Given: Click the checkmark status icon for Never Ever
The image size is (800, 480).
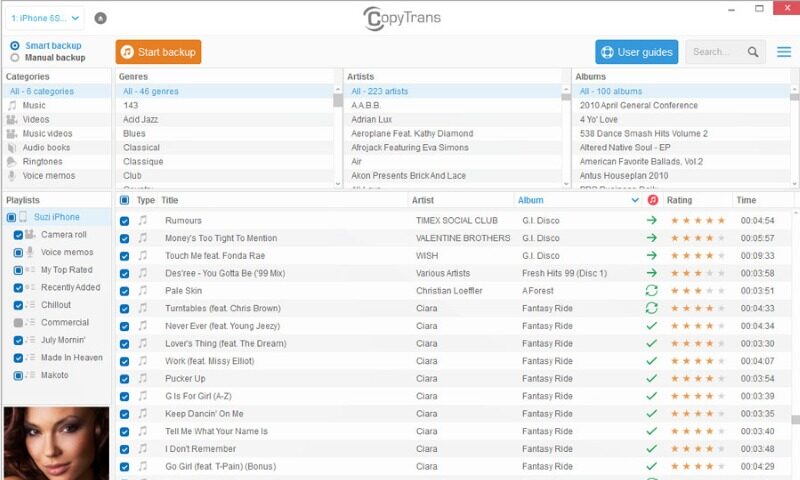Looking at the screenshot, I should 652,325.
